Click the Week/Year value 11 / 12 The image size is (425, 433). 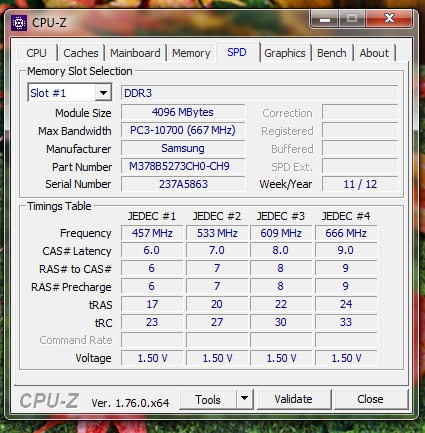(x=360, y=184)
